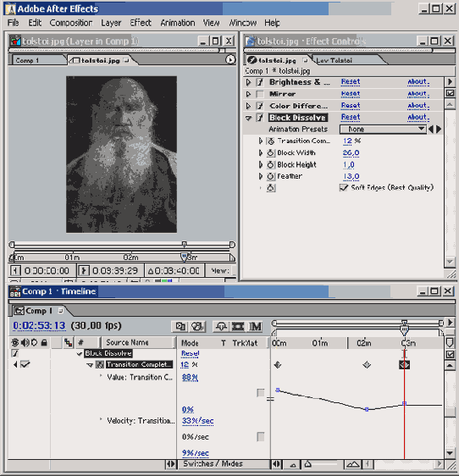Click the Feather stopwatch icon
Image resolution: width=459 pixels, height=476 pixels.
tap(270, 176)
